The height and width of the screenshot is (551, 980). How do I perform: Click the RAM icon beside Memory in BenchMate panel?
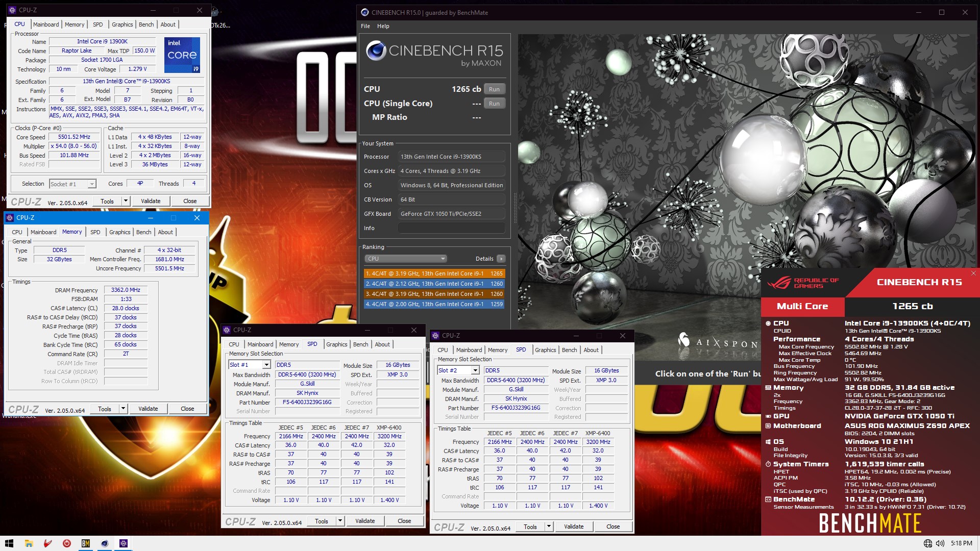768,388
